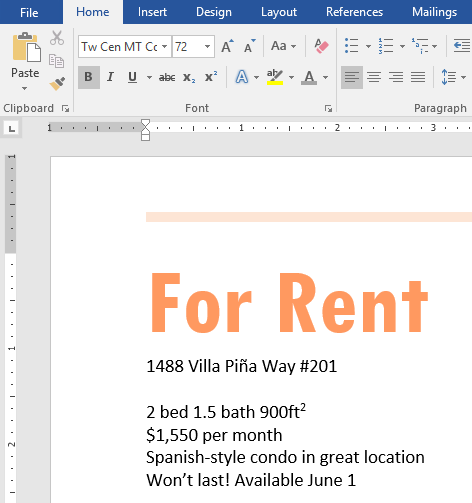Open the File menu

coord(29,12)
